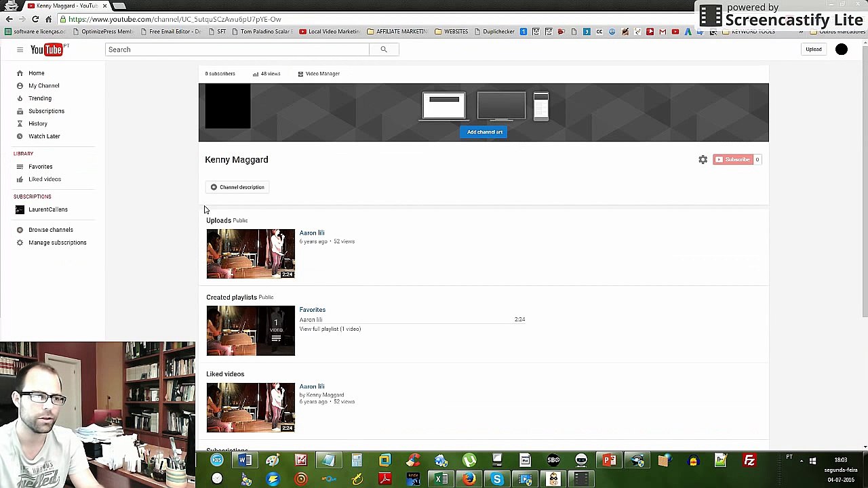
Task: Open channel settings gear icon
Action: pos(703,159)
